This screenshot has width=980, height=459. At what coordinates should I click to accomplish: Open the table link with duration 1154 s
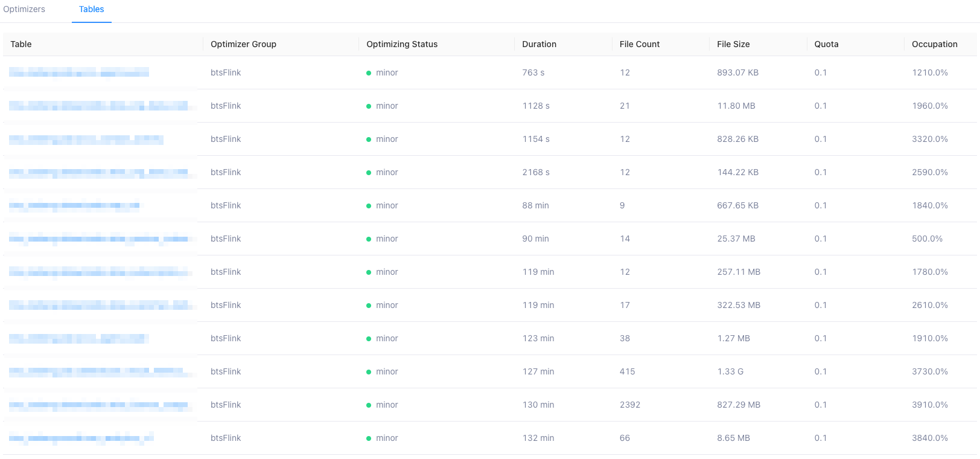coord(86,139)
